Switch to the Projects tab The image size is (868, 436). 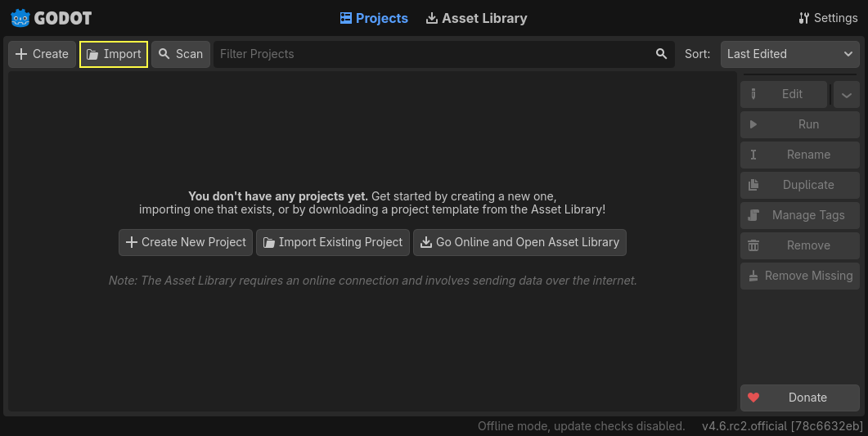coord(374,18)
